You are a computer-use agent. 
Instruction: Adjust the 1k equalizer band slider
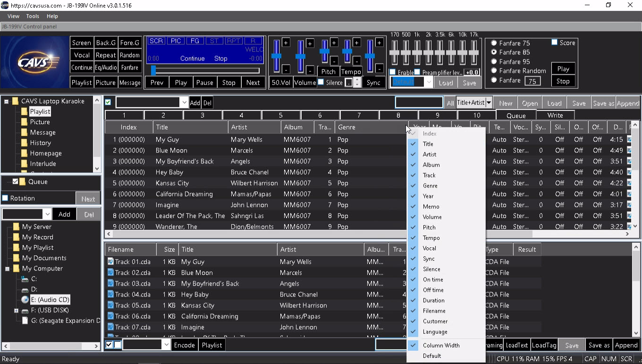(x=417, y=52)
